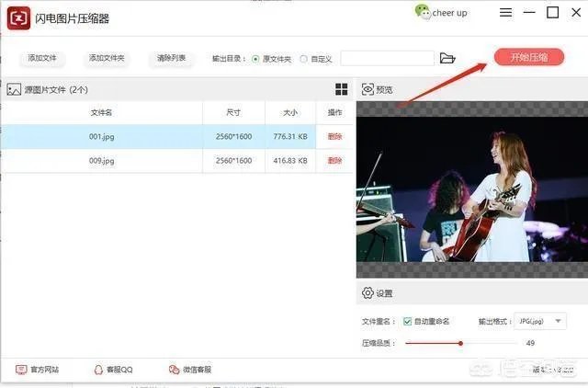Click the custom output path input field
The height and width of the screenshot is (388, 588).
387,59
